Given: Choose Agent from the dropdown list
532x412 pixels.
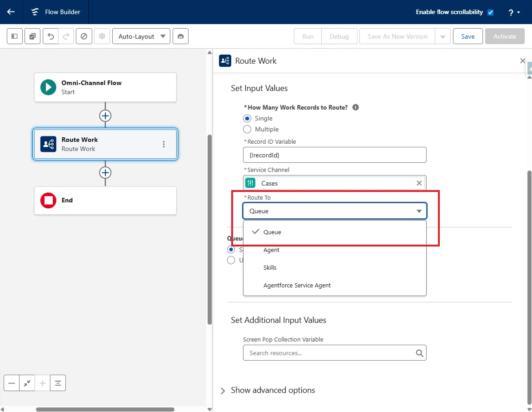Looking at the screenshot, I should [x=334, y=250].
